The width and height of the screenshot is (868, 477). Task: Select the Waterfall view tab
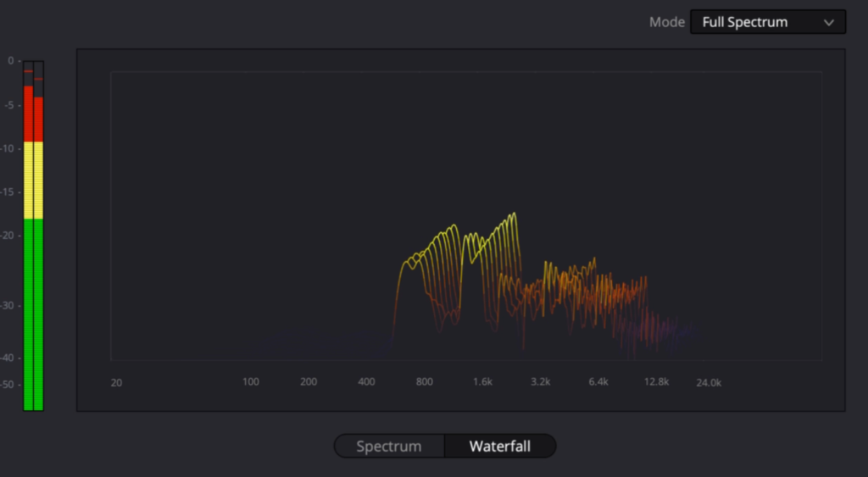tap(500, 446)
